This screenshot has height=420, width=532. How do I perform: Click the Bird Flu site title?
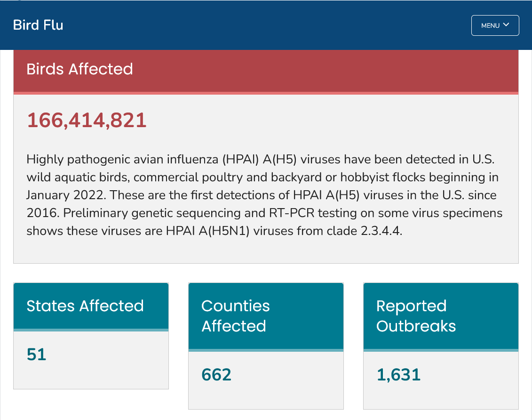[x=38, y=25]
